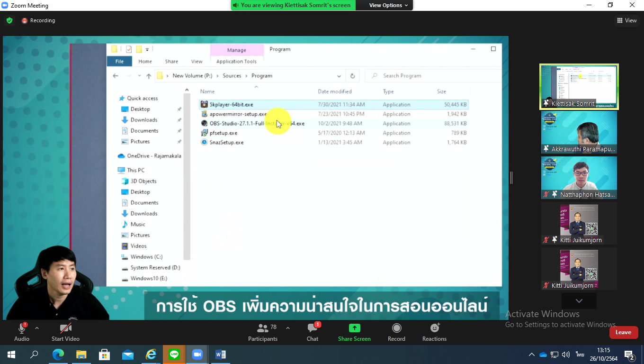Unmute using the Audio microphone icon
The height and width of the screenshot is (364, 644).
click(22, 328)
